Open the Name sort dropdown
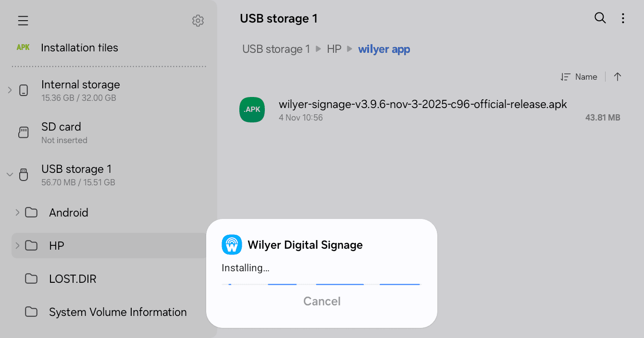The image size is (644, 338). pos(579,77)
